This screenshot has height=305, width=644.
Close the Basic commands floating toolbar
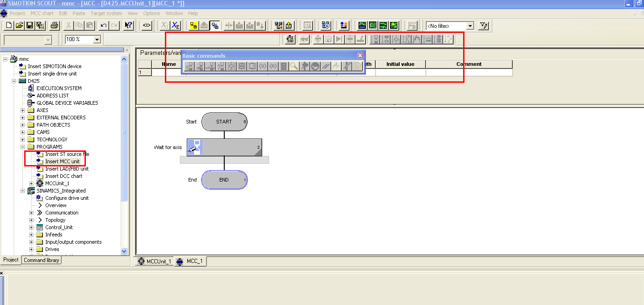360,55
